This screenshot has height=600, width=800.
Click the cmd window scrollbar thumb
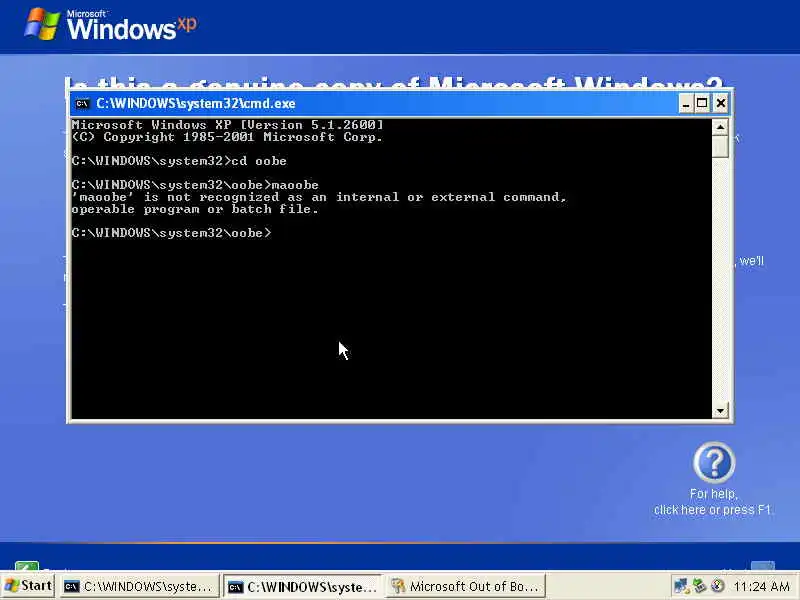pos(720,146)
